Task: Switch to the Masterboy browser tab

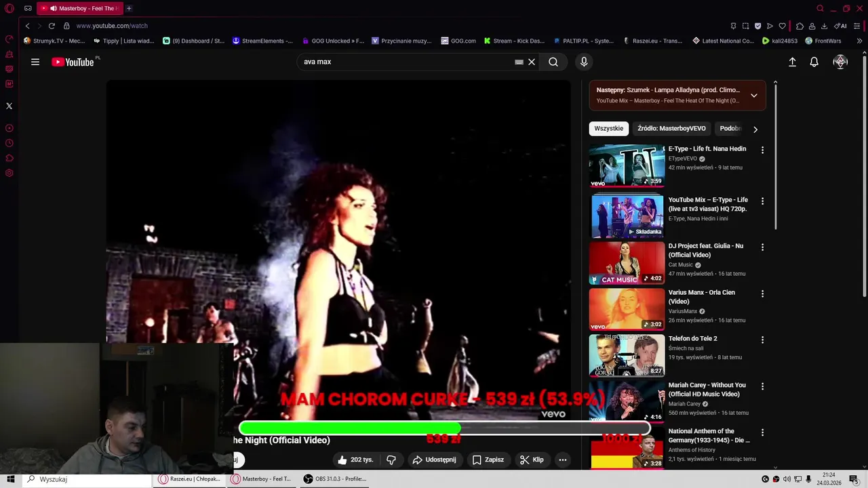Action: point(80,8)
